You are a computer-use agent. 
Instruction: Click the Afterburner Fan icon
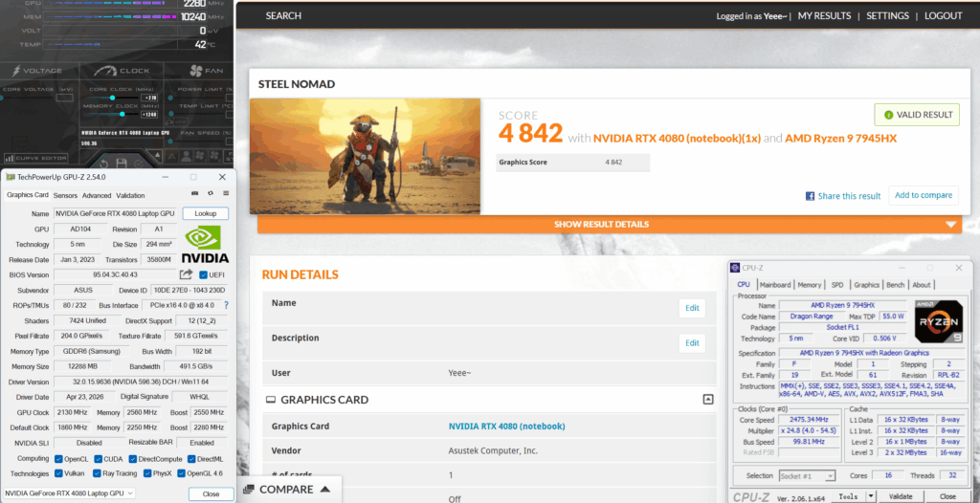point(196,71)
